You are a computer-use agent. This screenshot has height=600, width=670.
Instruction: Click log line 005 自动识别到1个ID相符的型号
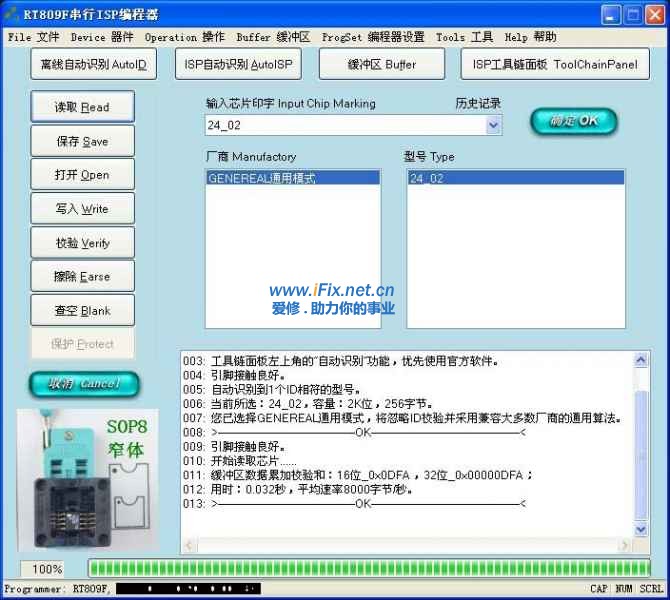click(x=272, y=389)
